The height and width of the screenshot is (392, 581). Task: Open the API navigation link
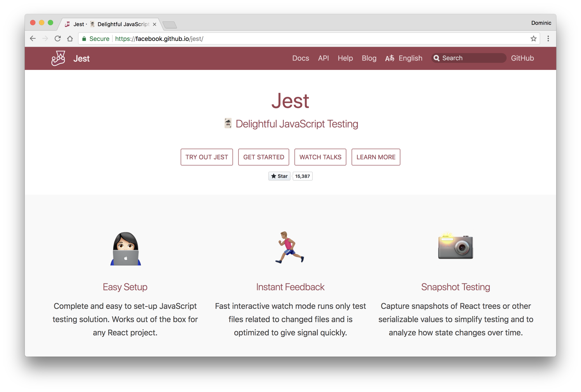tap(323, 58)
